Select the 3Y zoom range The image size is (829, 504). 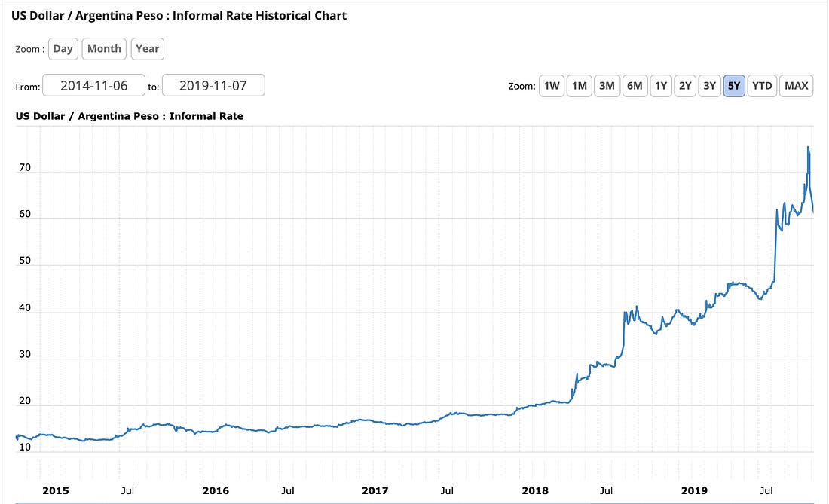(709, 86)
